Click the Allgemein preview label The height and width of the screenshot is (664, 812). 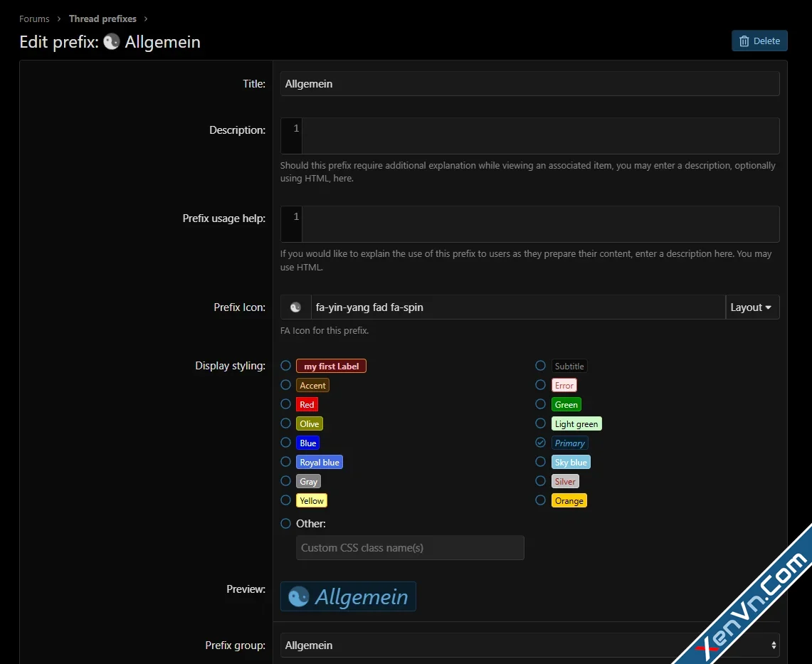pos(362,596)
